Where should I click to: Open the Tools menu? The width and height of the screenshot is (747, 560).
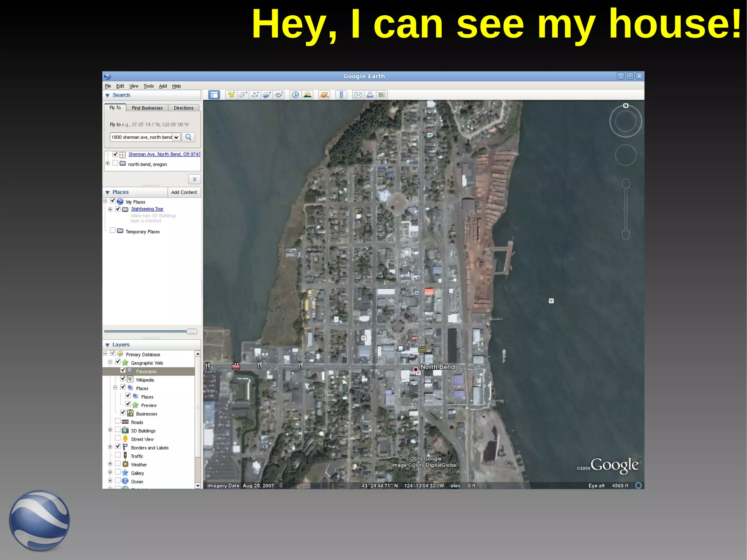point(148,86)
